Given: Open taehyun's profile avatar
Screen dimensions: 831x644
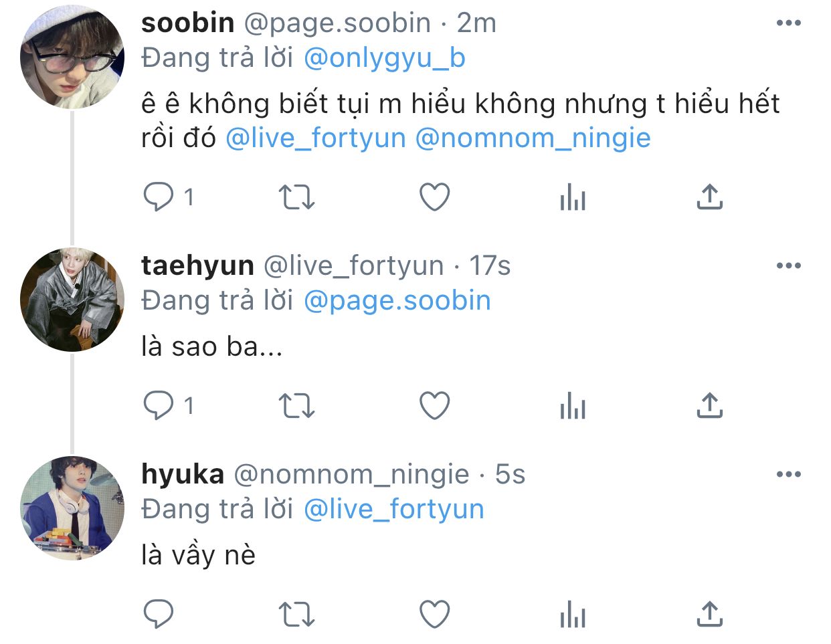Looking at the screenshot, I should [x=72, y=300].
